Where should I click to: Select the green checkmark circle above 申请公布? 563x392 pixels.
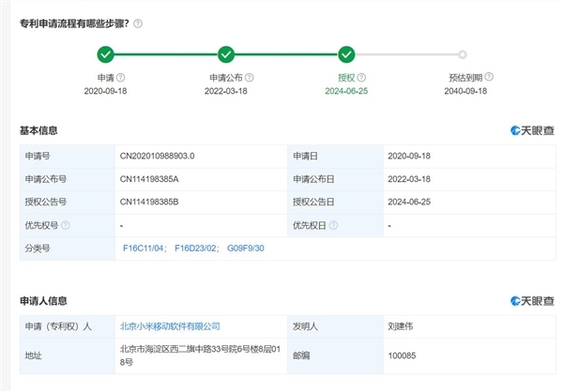(225, 54)
